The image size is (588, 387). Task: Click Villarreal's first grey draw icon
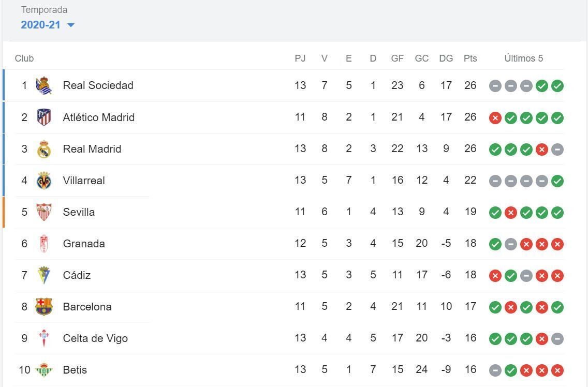pos(495,181)
